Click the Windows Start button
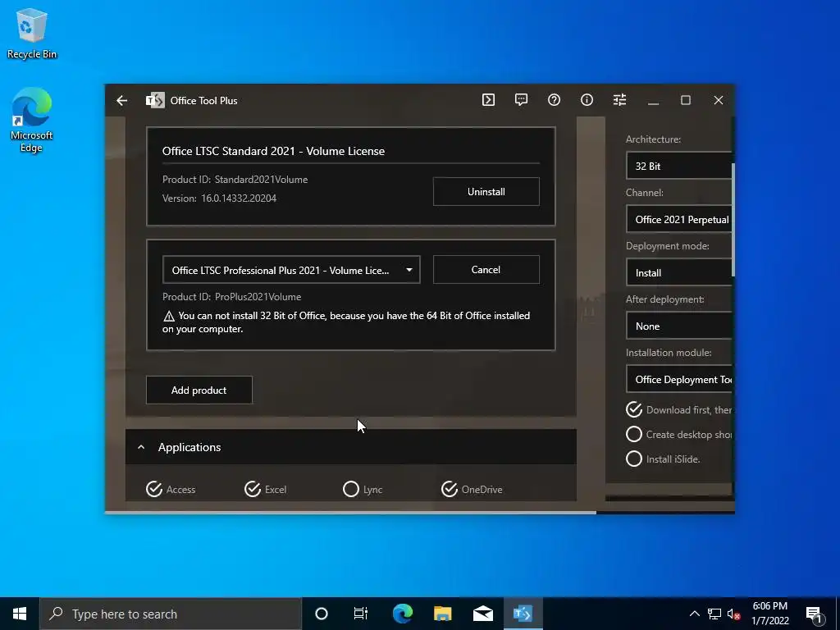 (x=20, y=614)
